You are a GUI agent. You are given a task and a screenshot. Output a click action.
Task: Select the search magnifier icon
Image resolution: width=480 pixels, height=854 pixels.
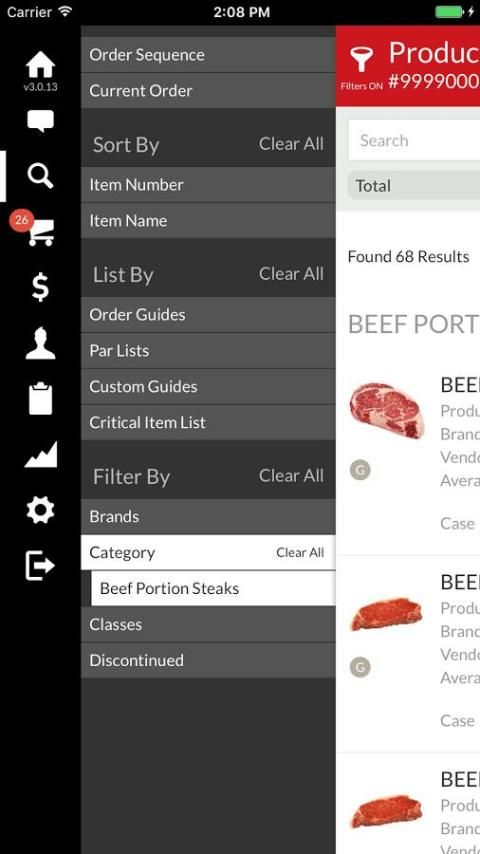[40, 176]
